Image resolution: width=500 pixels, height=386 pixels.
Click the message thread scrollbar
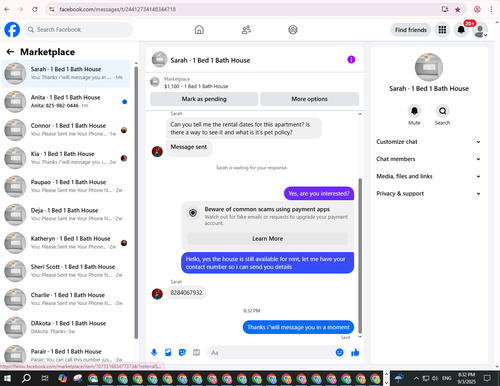pos(360,256)
